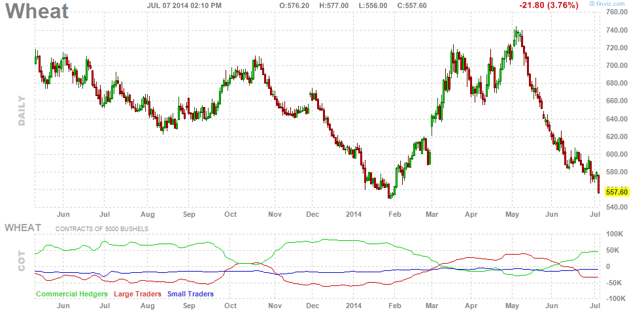This screenshot has height=316, width=644.
Task: Click the Dec label under the price chart
Action: pos(311,214)
